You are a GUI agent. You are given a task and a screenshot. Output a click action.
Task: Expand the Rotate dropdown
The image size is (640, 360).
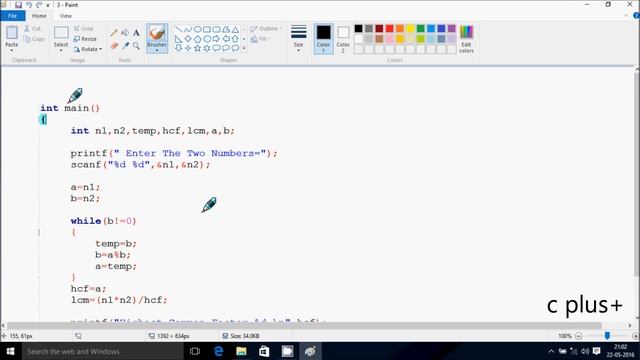pos(100,49)
